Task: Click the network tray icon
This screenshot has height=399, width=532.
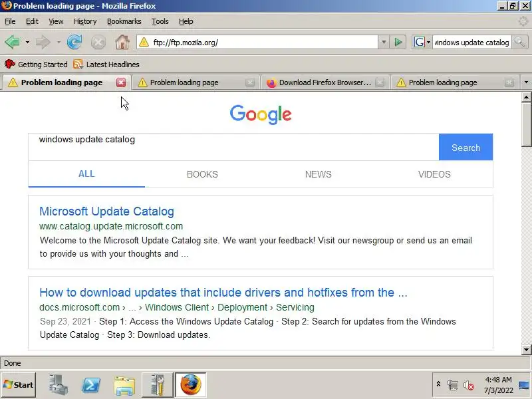Action: coord(452,385)
